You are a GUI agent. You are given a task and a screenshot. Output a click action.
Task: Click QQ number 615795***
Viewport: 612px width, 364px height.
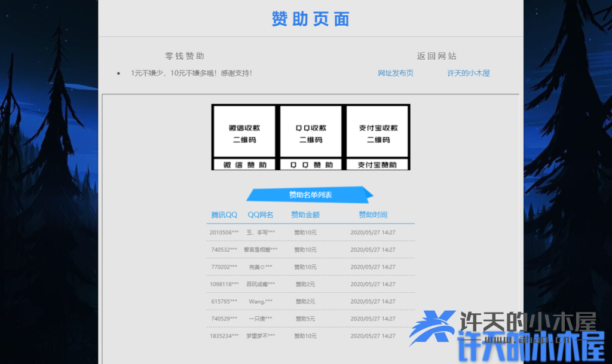pos(224,302)
